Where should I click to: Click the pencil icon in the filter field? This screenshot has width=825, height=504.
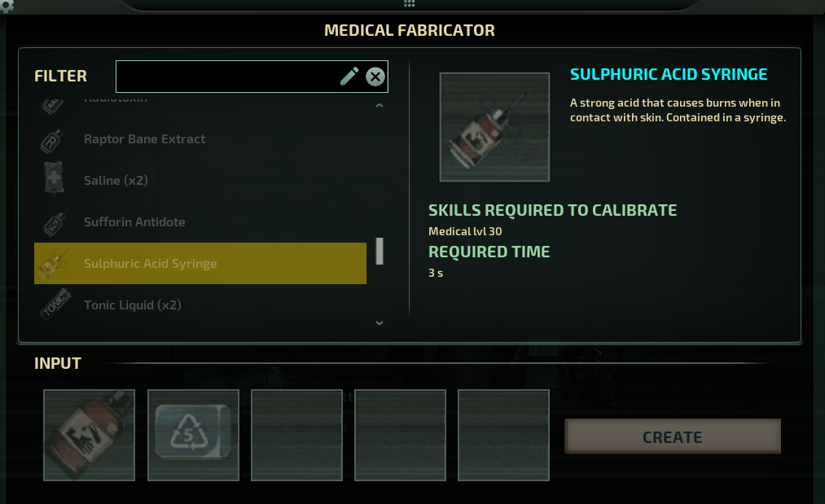pos(349,76)
